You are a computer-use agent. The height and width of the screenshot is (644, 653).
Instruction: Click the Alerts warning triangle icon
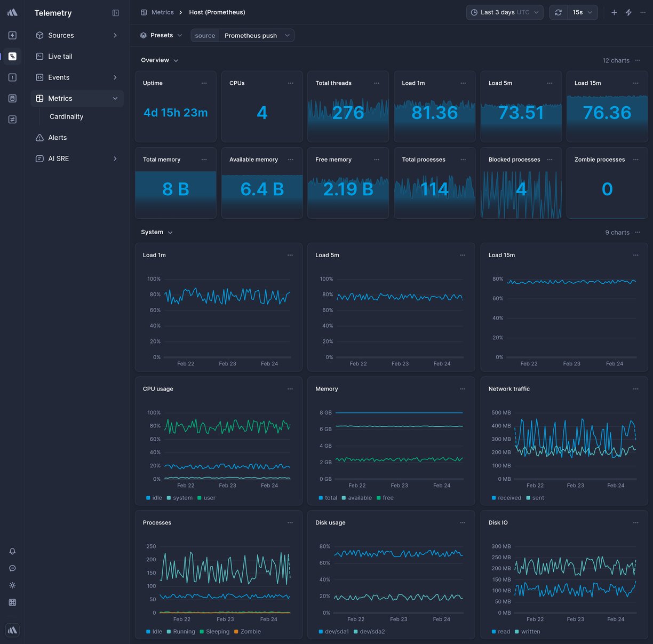(x=39, y=137)
